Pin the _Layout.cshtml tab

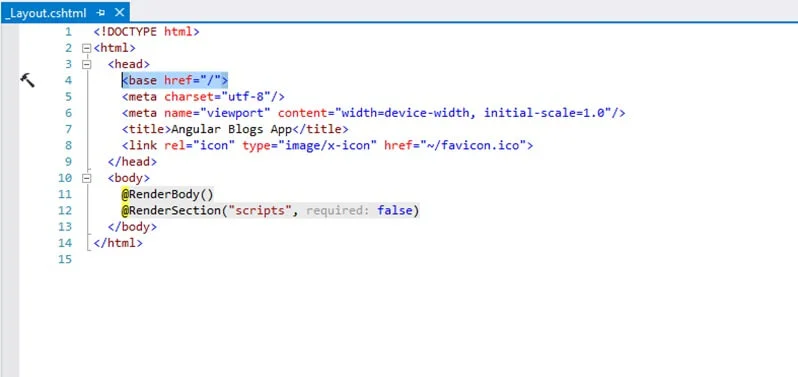(100, 13)
